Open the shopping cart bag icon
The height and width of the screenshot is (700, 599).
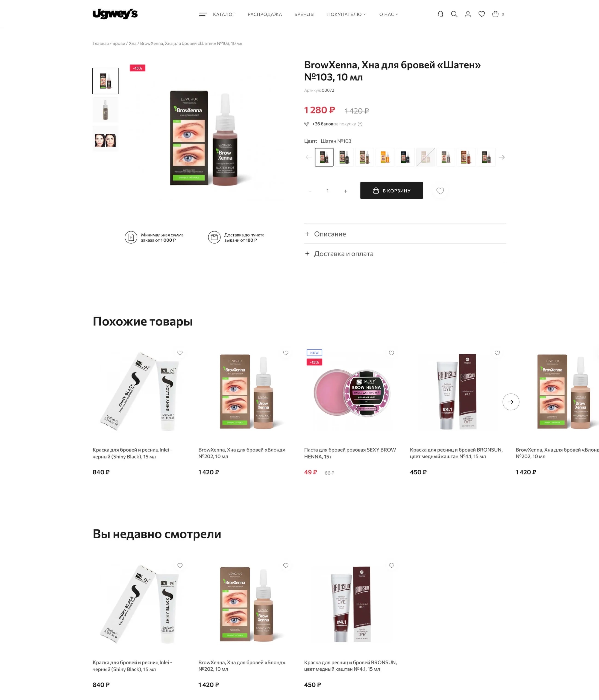[495, 14]
